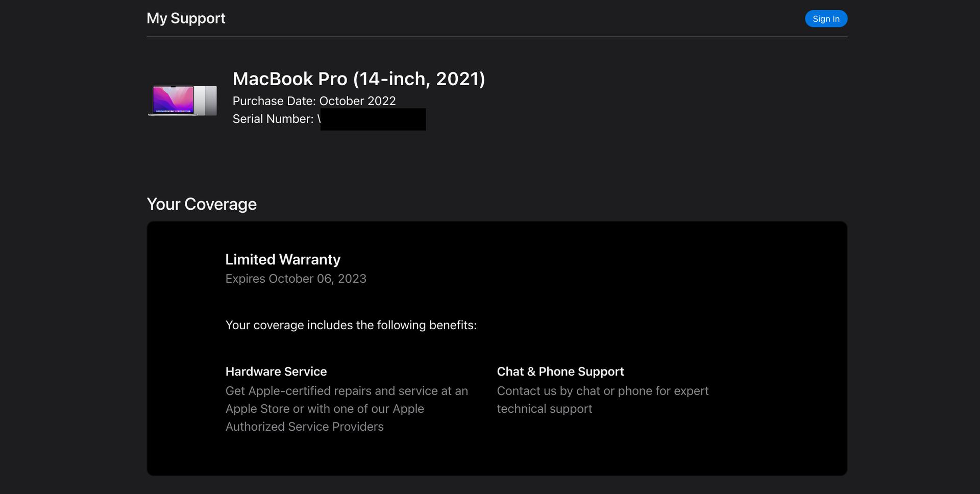Click the Expires October 06, 2023 text
The width and height of the screenshot is (980, 494).
tap(296, 279)
